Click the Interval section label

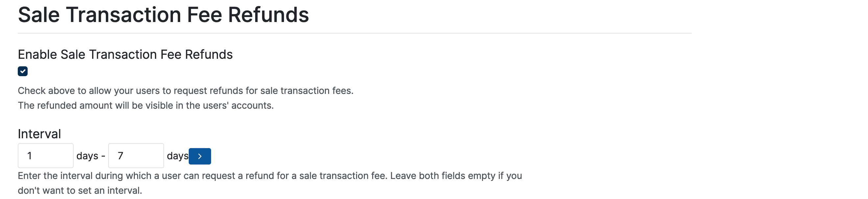pos(39,134)
